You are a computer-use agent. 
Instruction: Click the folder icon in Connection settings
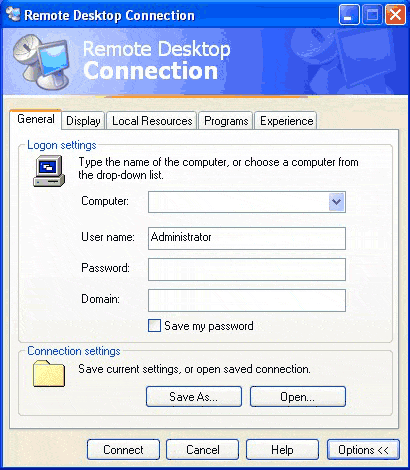pyautogui.click(x=49, y=373)
